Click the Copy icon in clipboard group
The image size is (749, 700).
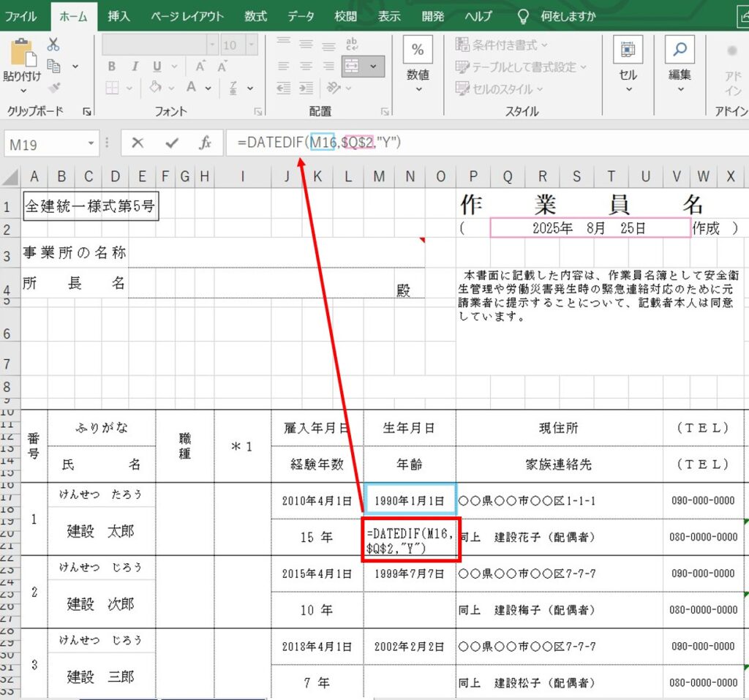(x=53, y=66)
